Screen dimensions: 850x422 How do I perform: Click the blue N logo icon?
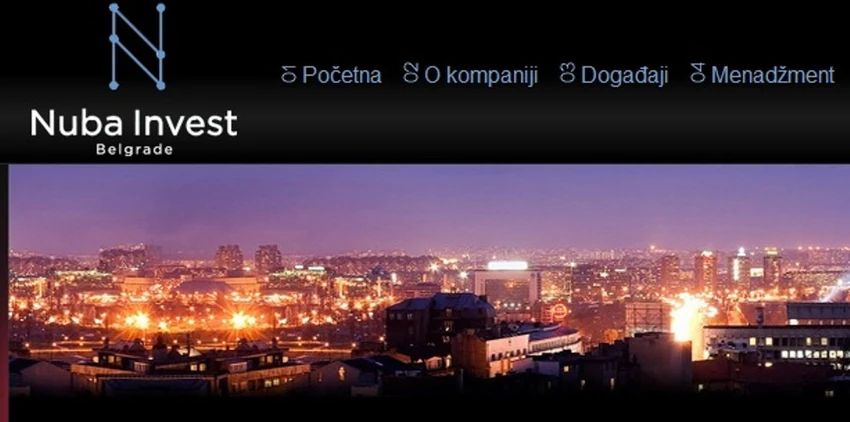click(x=137, y=46)
